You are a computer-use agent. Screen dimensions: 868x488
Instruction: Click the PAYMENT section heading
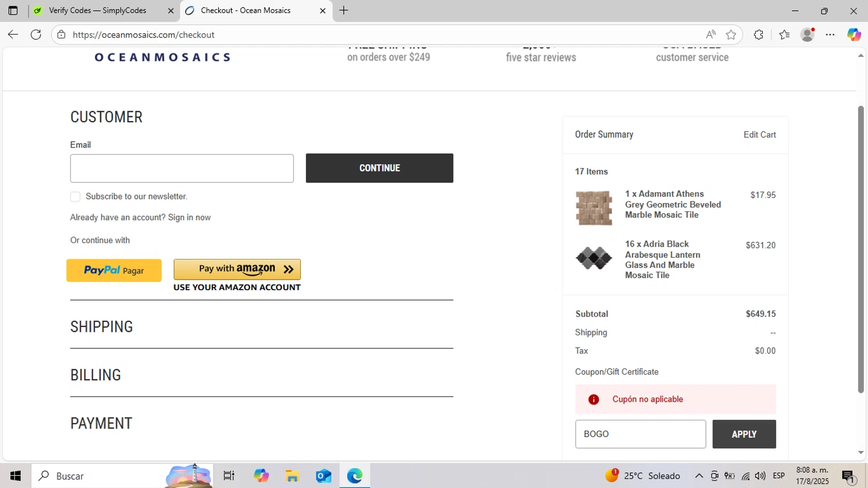(x=101, y=424)
